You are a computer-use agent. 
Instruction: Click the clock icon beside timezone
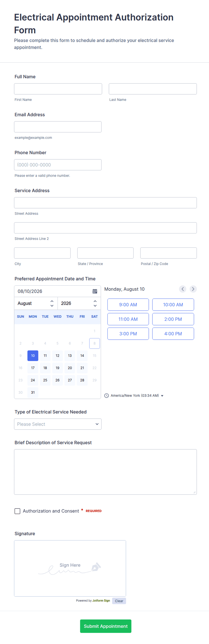[x=106, y=395]
